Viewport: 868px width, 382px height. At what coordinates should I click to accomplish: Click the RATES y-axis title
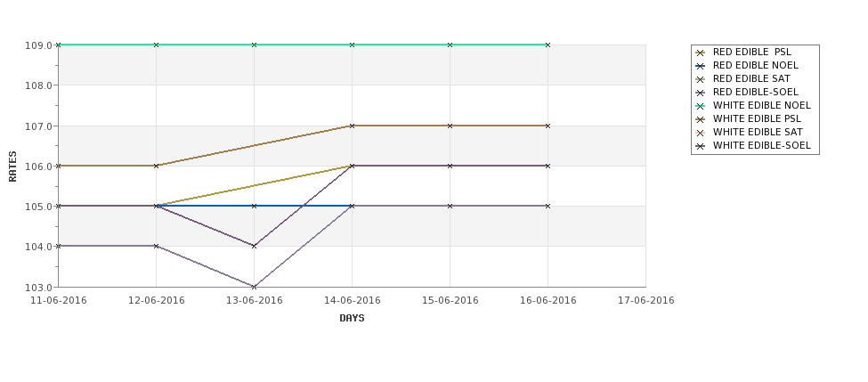tap(12, 167)
